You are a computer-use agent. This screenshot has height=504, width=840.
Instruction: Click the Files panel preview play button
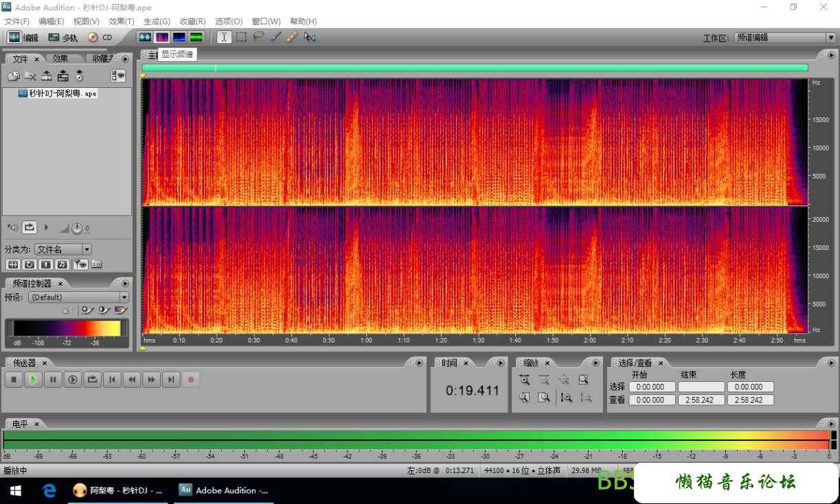pos(47,227)
